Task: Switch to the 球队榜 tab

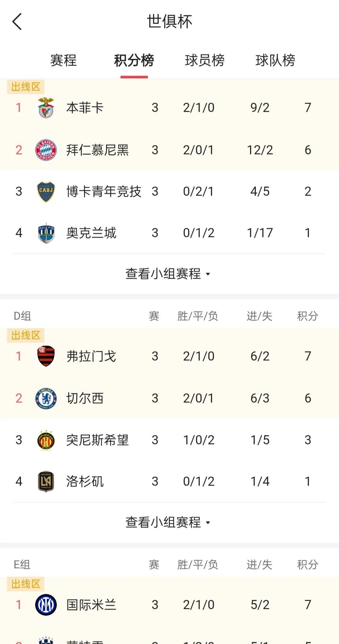Action: click(x=275, y=60)
